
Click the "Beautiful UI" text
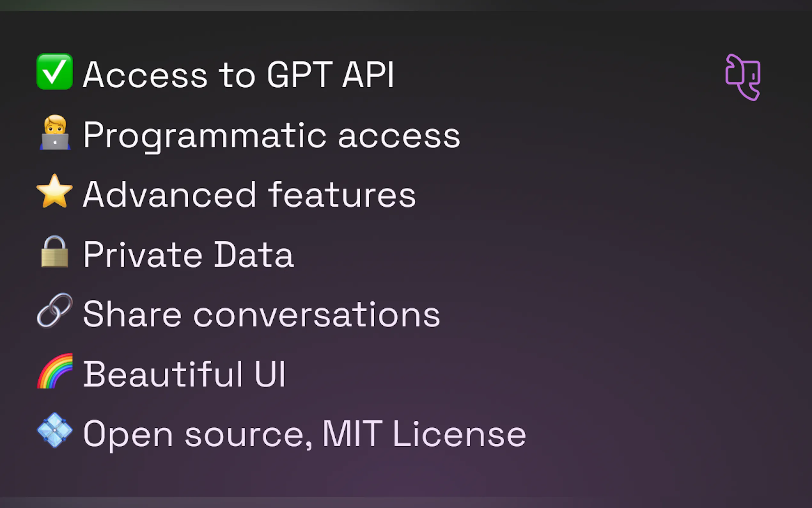pos(184,374)
